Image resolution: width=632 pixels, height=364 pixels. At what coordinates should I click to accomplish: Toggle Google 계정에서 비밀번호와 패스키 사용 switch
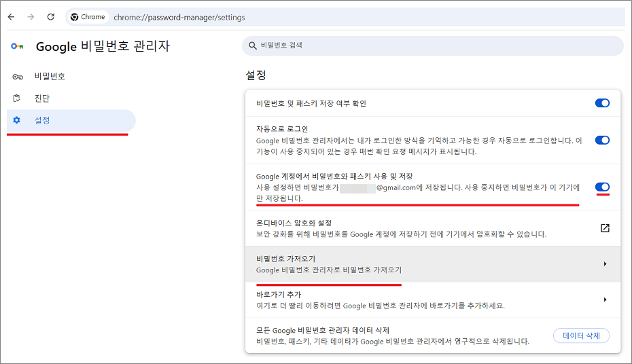point(602,187)
